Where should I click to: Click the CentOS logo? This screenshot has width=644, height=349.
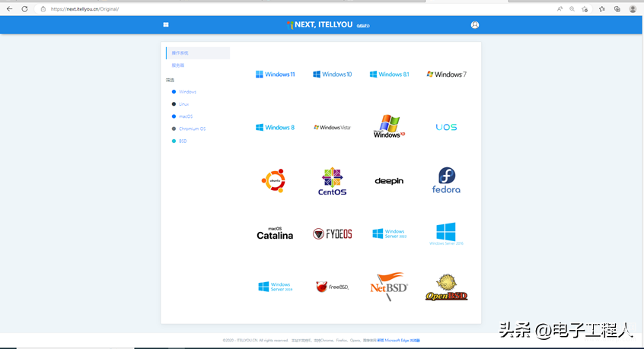332,182
